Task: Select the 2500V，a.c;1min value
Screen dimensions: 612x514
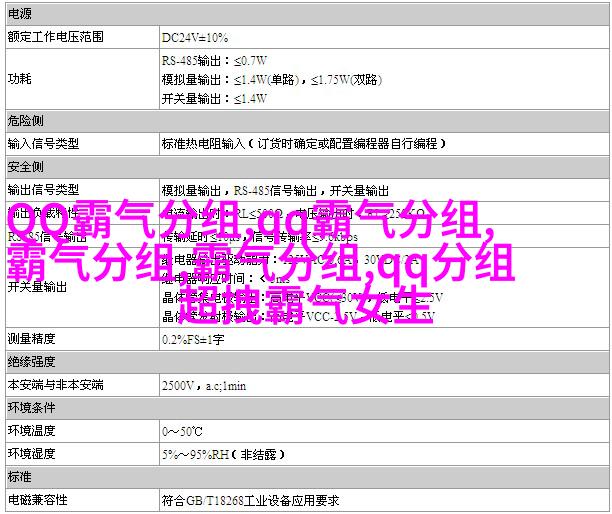Action: click(x=204, y=386)
